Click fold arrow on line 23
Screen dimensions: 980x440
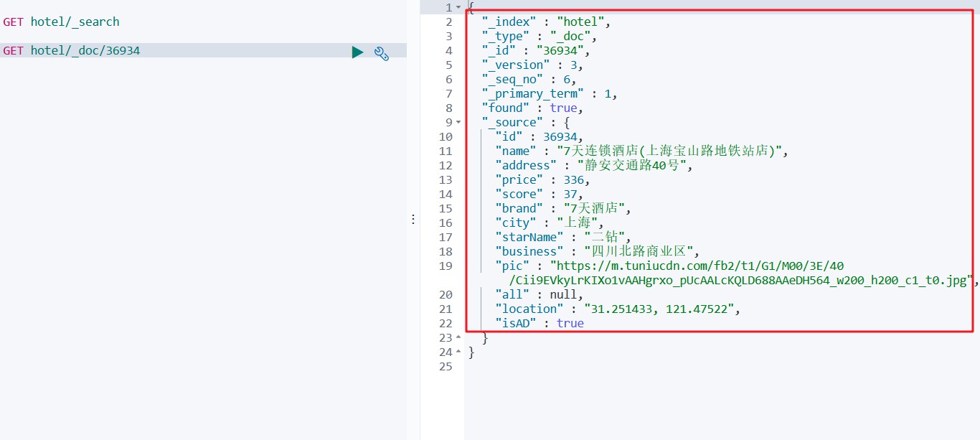tap(459, 337)
